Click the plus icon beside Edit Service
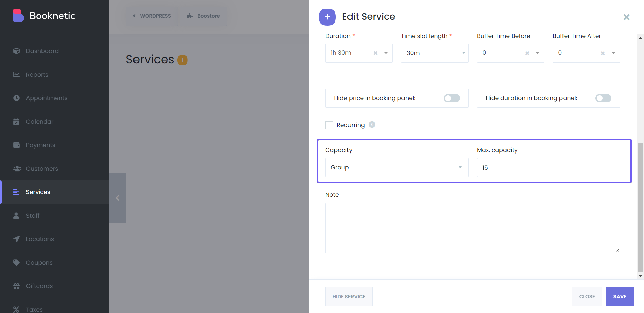Screen dimensions: 644x313 point(327,17)
